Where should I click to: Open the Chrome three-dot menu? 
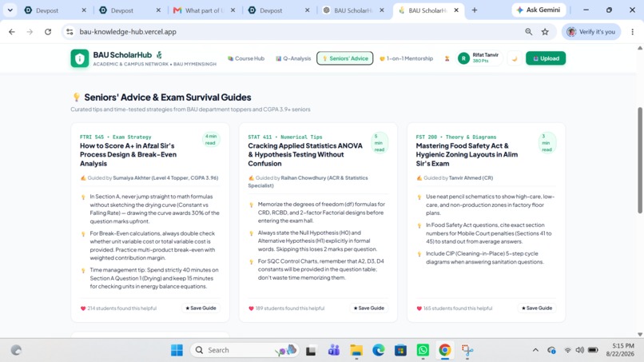point(633,32)
